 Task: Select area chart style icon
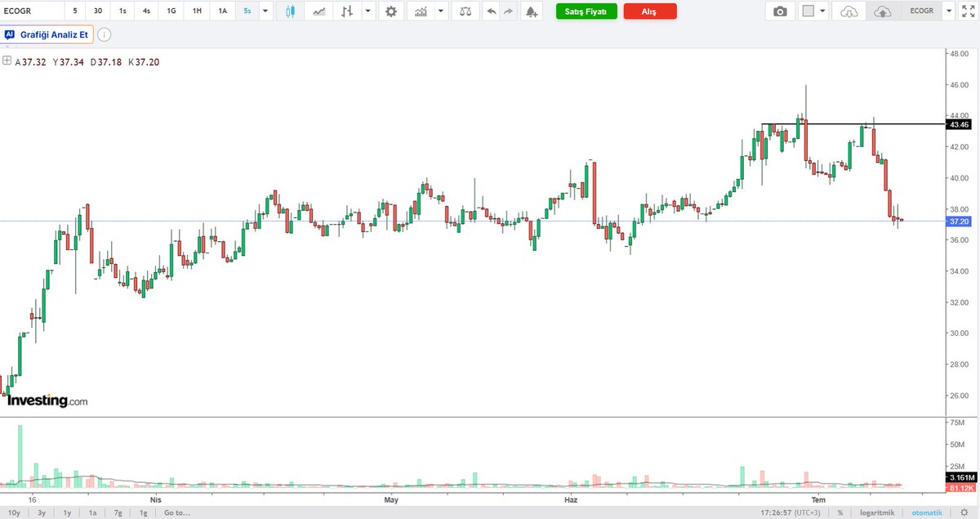click(x=320, y=11)
